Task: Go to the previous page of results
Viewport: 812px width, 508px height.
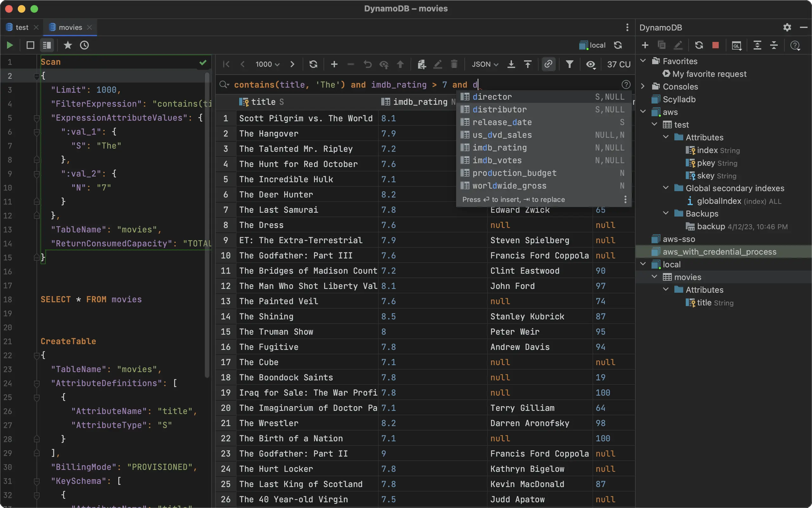Action: (242, 64)
